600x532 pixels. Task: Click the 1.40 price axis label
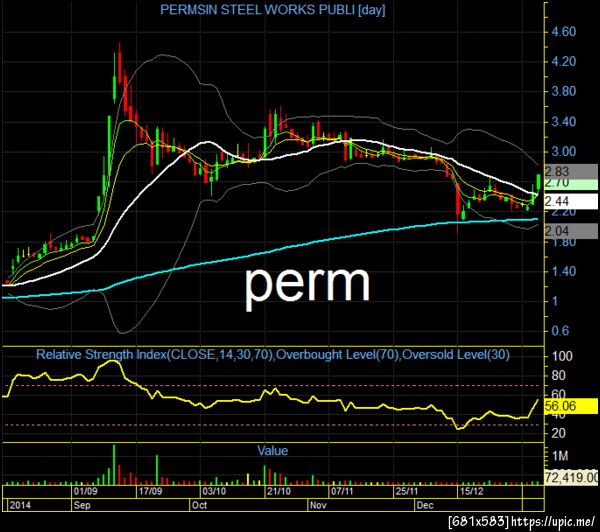coord(563,272)
